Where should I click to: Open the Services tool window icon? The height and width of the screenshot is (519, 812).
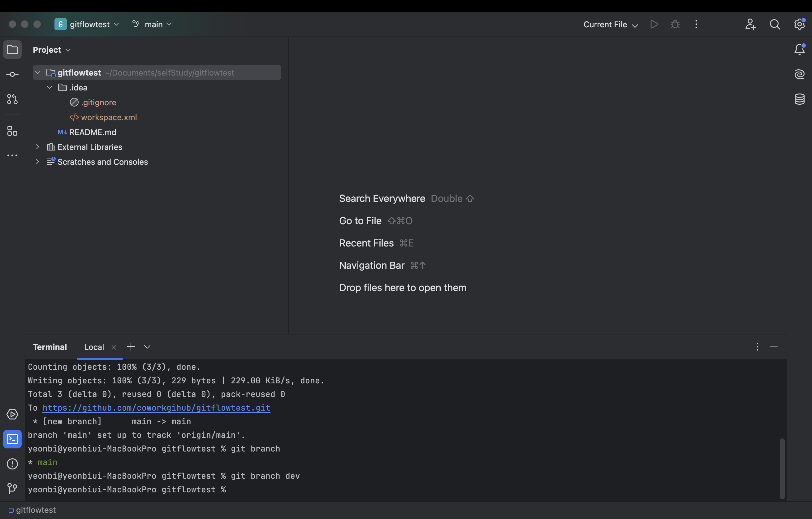point(12,414)
